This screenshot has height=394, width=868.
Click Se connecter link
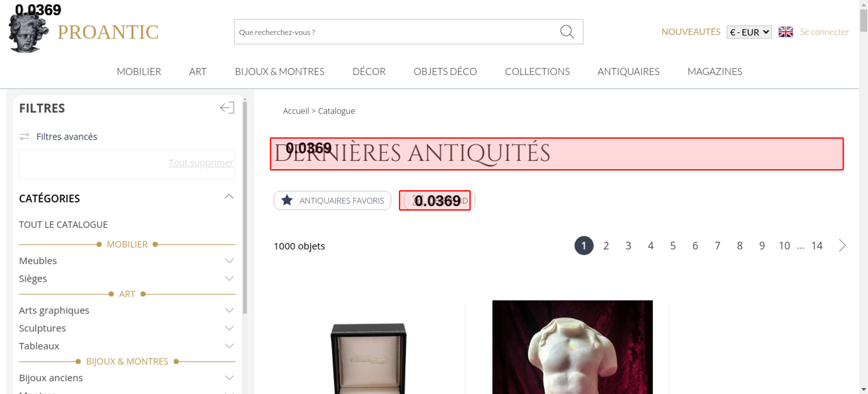click(x=825, y=32)
